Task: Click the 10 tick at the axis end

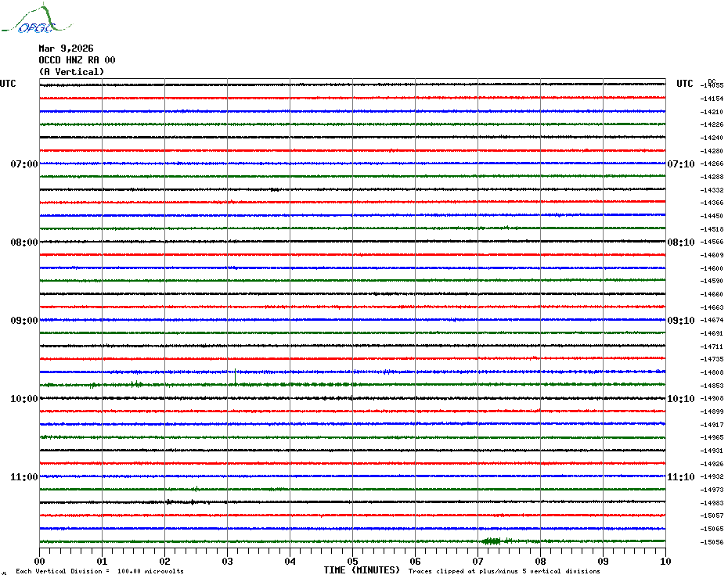Action: 665,561
